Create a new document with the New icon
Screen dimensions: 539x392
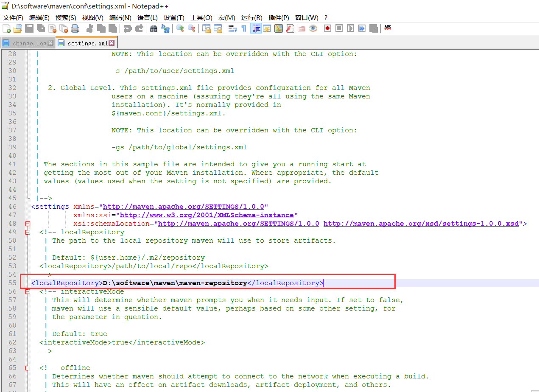tap(7, 28)
